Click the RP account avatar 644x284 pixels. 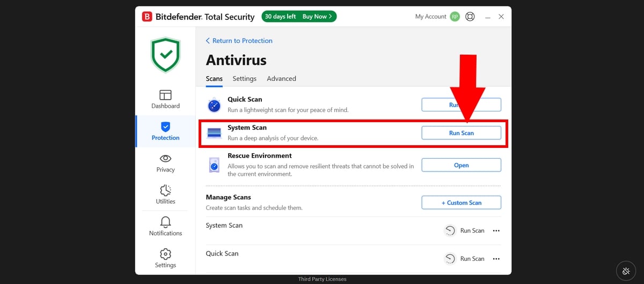455,17
